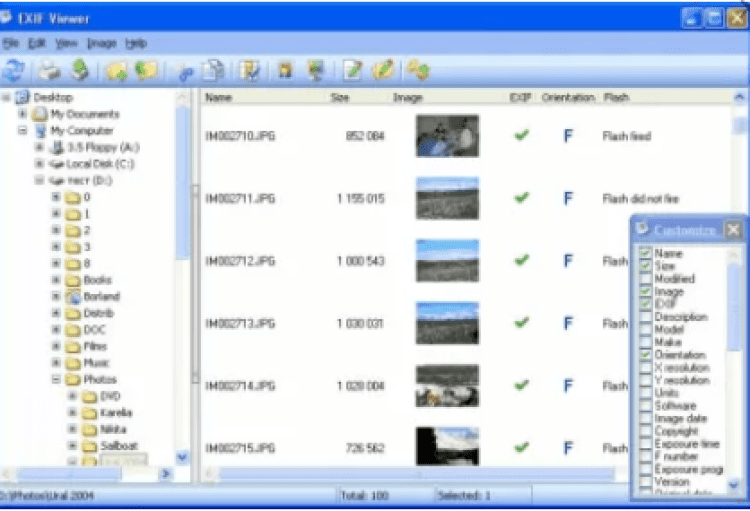Screen dimensions: 750x511
Task: Collapse the (D:) drive tree node
Action: (x=39, y=180)
